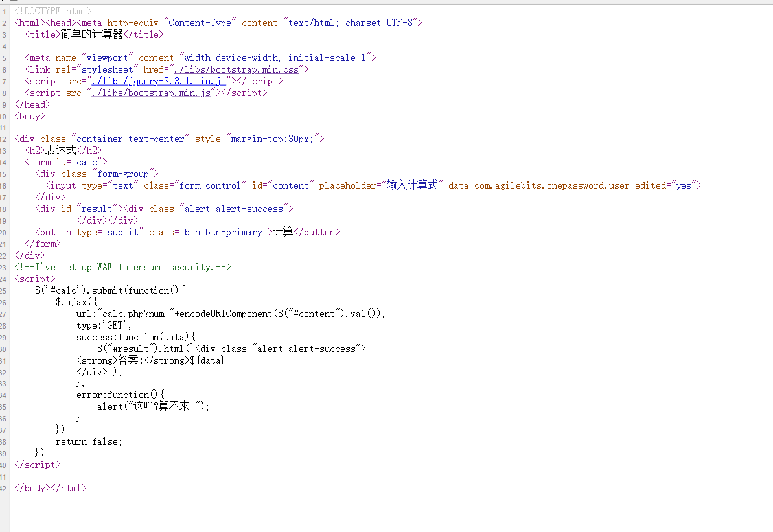Image resolution: width=773 pixels, height=532 pixels.
Task: Click the $('#calc').submit(function(){ line
Action: (x=110, y=290)
